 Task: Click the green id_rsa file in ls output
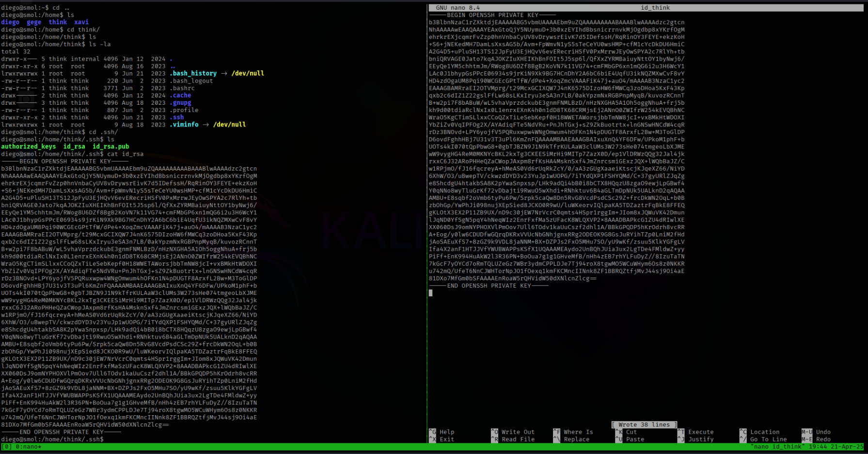(74, 146)
